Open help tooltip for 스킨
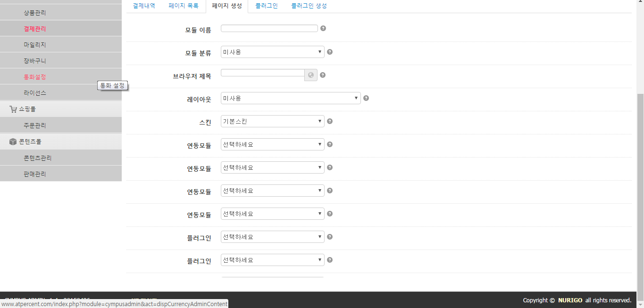This screenshot has width=644, height=308. pos(329,121)
